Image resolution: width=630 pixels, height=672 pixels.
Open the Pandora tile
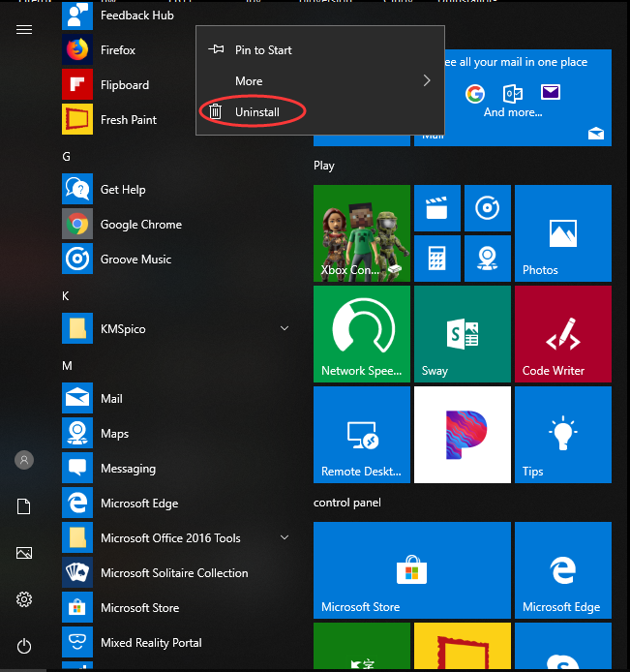click(x=463, y=435)
